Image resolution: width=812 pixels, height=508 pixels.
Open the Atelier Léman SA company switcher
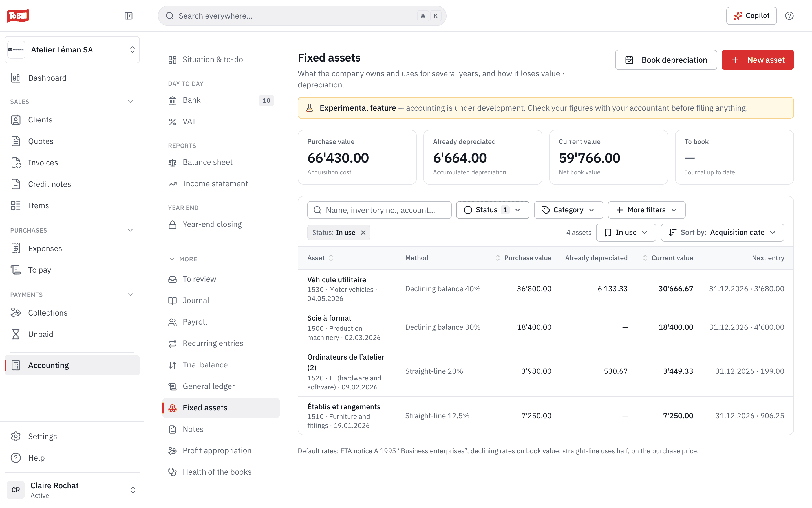coord(72,50)
